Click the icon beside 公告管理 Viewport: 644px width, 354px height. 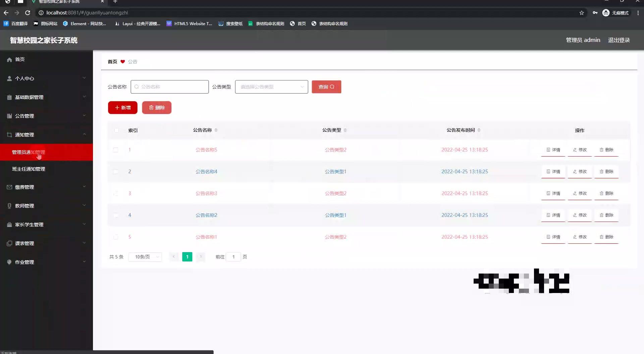coord(9,116)
